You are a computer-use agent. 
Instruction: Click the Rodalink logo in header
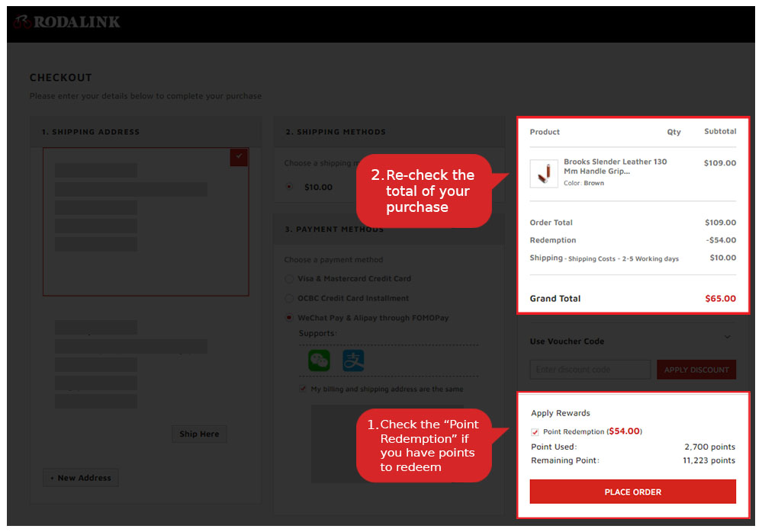[67, 22]
